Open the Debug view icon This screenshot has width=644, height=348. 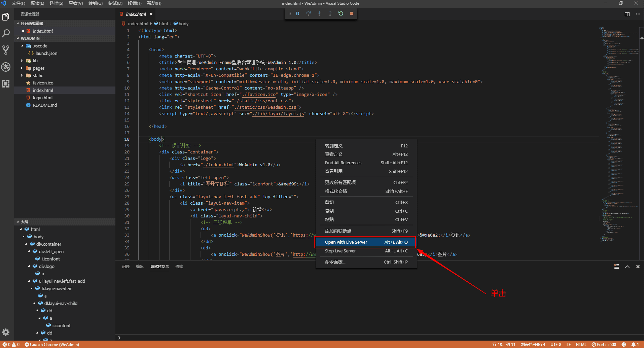coord(6,67)
